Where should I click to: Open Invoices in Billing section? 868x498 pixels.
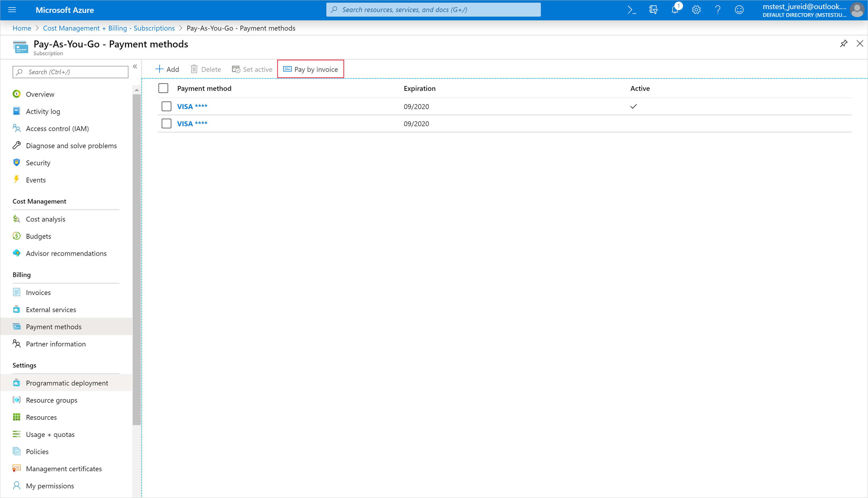(x=38, y=293)
